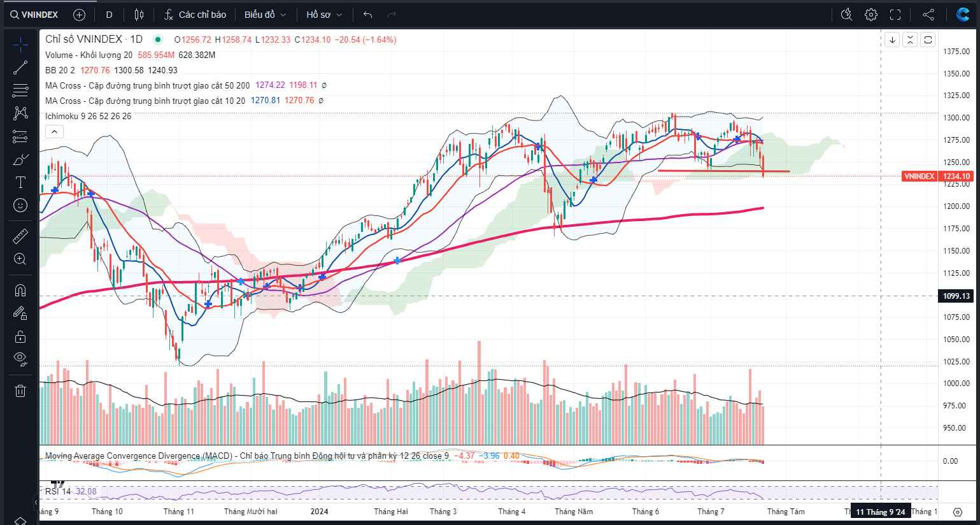The width and height of the screenshot is (980, 525).
Task: Toggle stay in drawing mode
Action: (x=20, y=313)
